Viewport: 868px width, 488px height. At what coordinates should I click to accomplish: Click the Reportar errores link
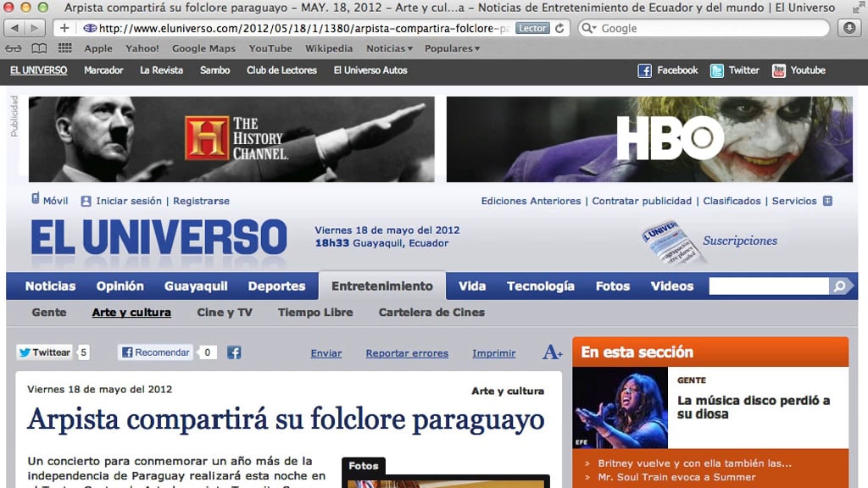pyautogui.click(x=407, y=353)
